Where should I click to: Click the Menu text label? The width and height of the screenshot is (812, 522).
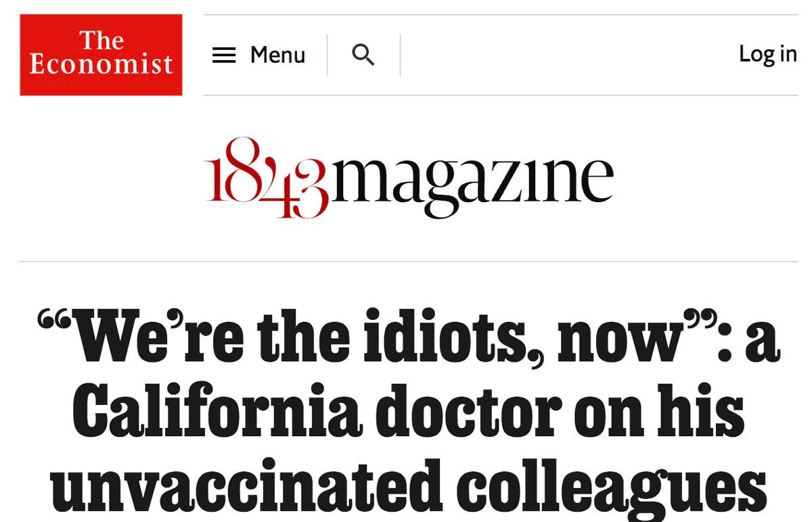277,55
